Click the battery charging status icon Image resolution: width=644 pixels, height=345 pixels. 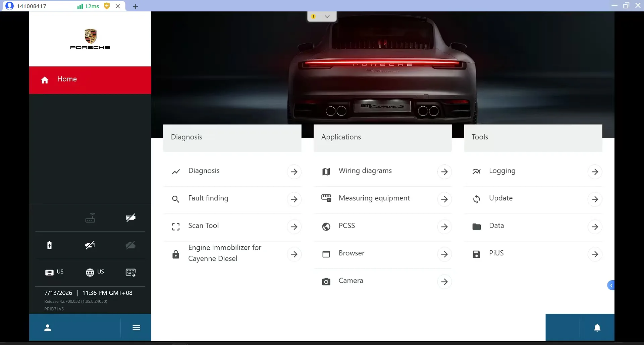[x=49, y=245]
